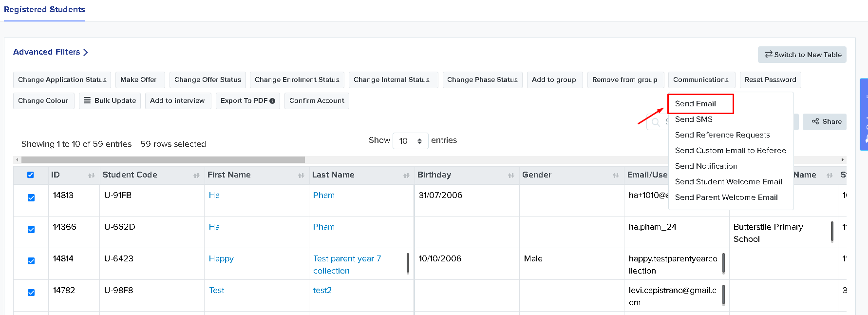868x315 pixels.
Task: Choose Send Parent Welcome Email
Action: click(726, 197)
